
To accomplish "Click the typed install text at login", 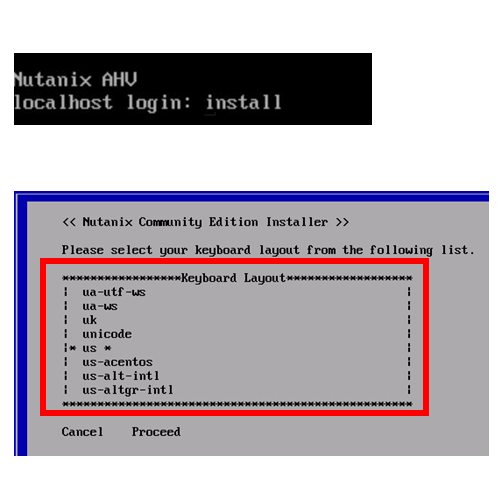I will (243, 102).
